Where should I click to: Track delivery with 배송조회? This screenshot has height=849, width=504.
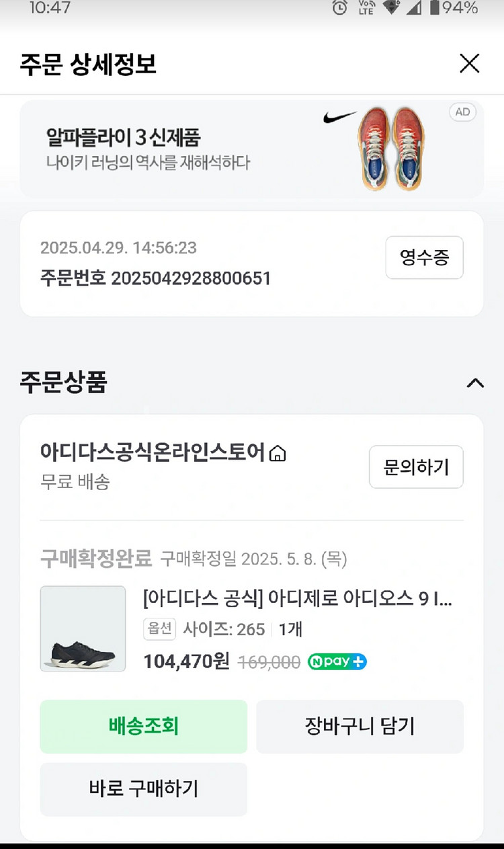coord(143,726)
